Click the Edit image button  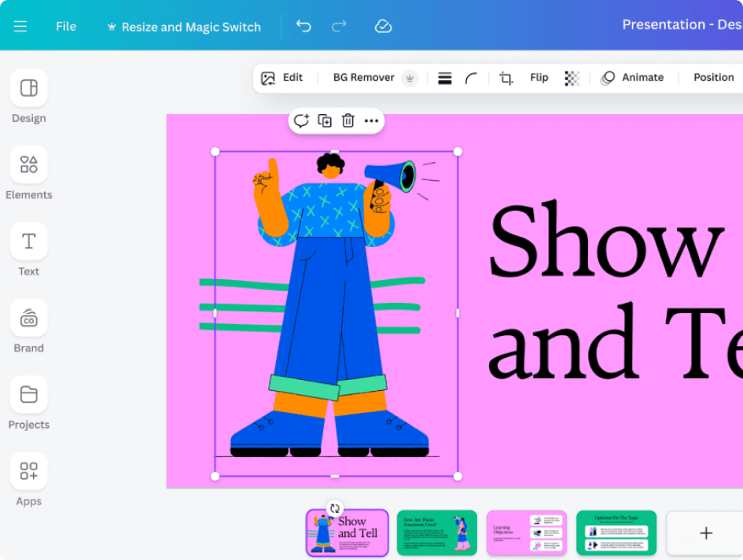pos(282,78)
